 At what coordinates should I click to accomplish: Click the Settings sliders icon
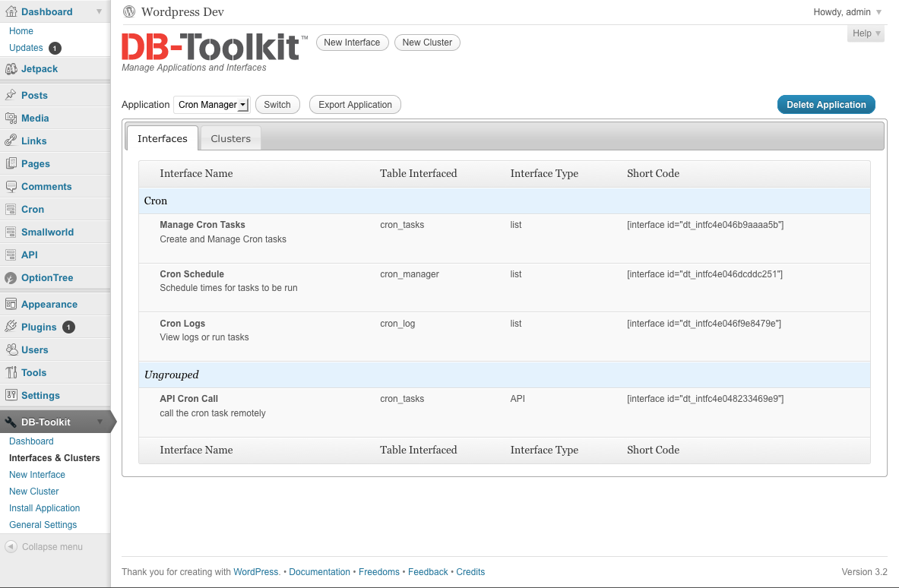pos(11,396)
